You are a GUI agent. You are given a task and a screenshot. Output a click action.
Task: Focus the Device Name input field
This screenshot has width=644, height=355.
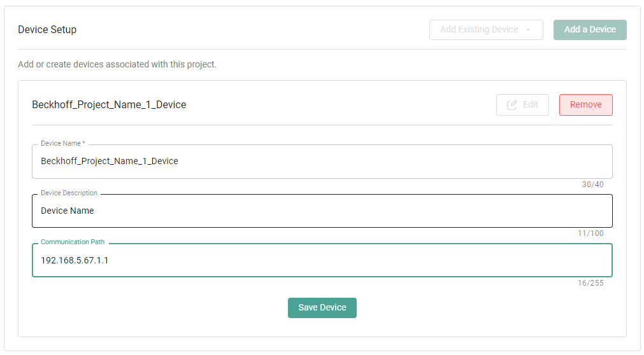point(322,162)
